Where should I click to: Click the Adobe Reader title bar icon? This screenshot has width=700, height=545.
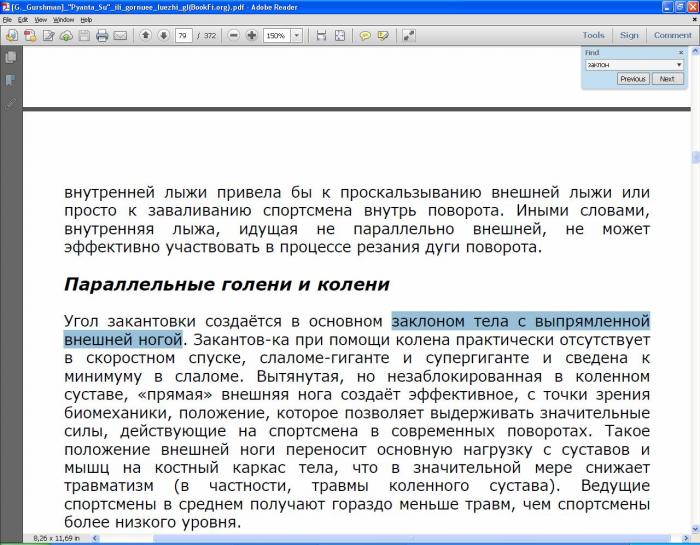pyautogui.click(x=6, y=7)
